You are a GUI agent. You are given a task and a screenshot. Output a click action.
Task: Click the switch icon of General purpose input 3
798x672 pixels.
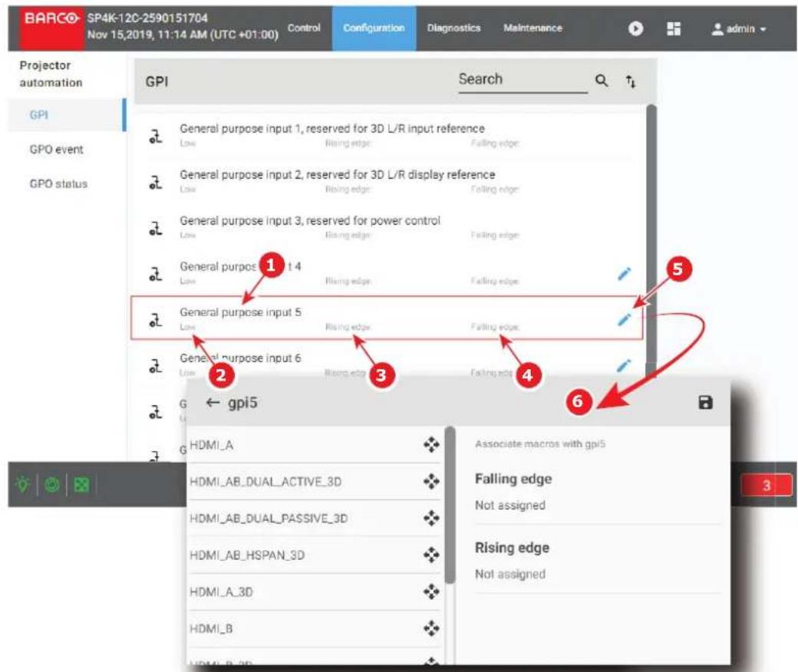pos(156,228)
